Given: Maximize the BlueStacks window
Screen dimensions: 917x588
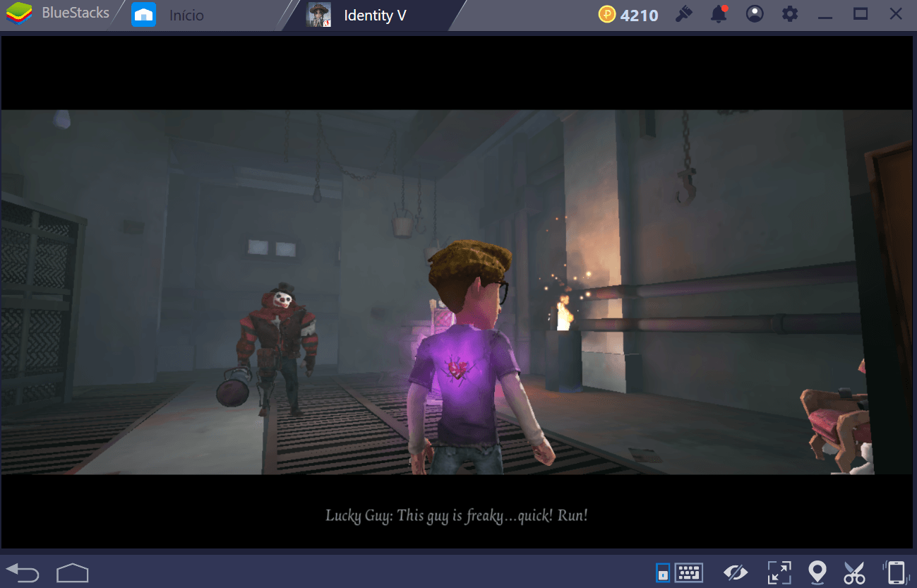Looking at the screenshot, I should [861, 14].
